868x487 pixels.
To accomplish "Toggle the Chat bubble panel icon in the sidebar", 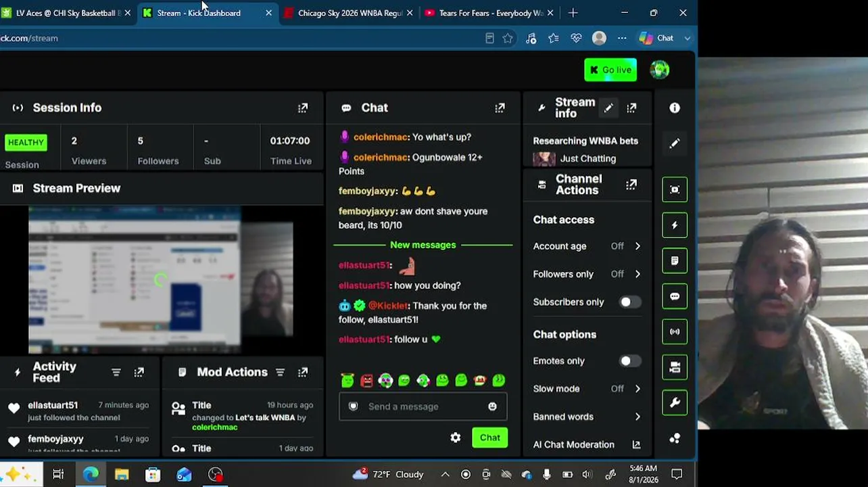I will [x=675, y=296].
